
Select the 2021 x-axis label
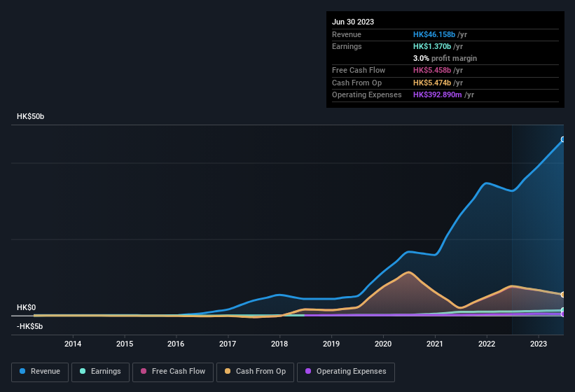tap(435, 344)
